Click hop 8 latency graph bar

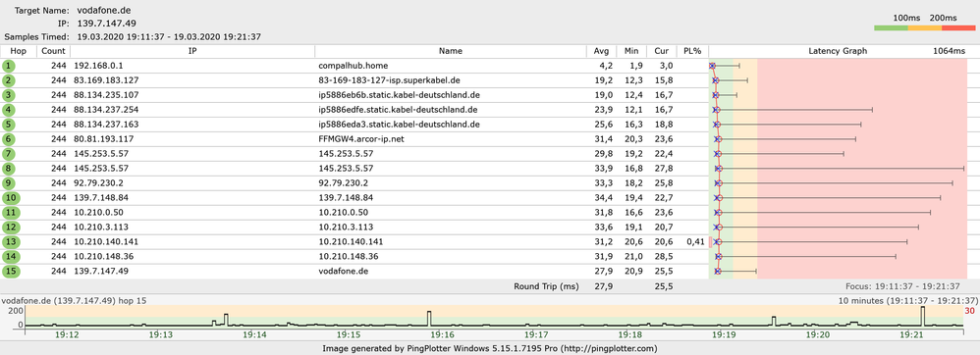tap(841, 169)
